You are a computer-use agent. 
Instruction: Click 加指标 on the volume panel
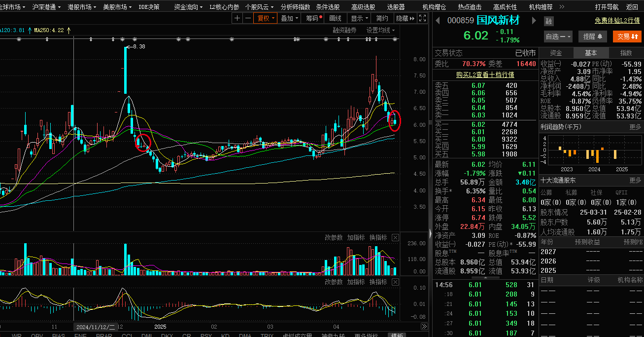click(356, 237)
